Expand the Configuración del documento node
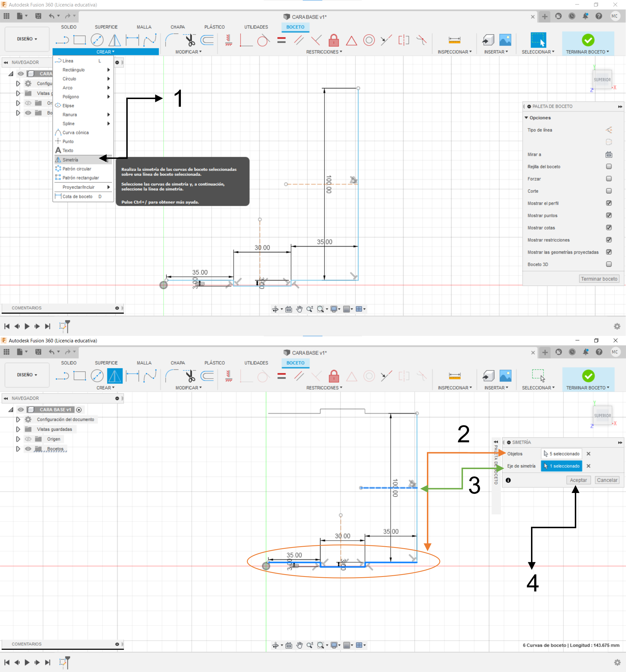The width and height of the screenshot is (626, 672). (x=18, y=419)
